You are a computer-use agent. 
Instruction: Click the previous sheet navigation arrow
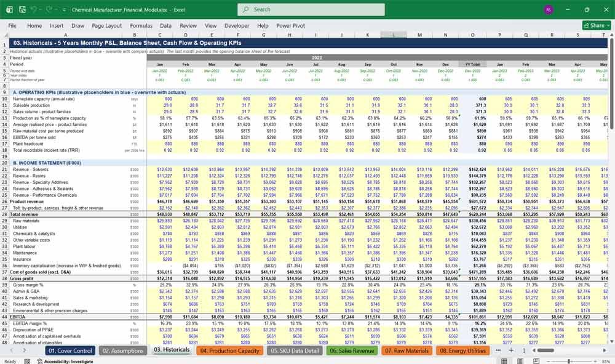12,350
